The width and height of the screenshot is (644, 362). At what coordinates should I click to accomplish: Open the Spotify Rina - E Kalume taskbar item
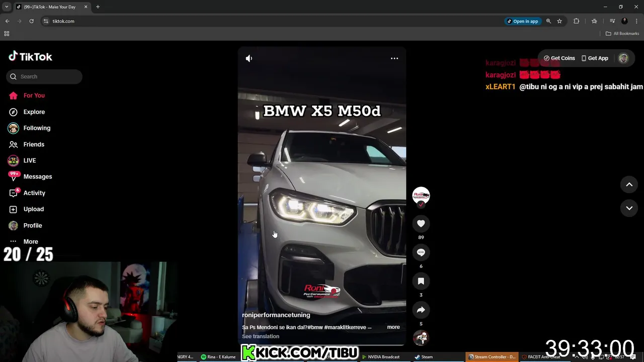pos(218,357)
